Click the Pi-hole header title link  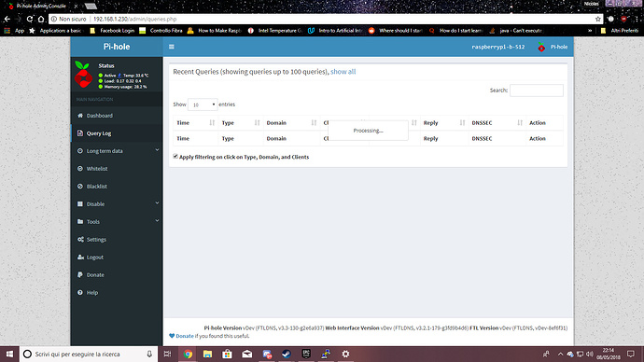[x=117, y=47]
